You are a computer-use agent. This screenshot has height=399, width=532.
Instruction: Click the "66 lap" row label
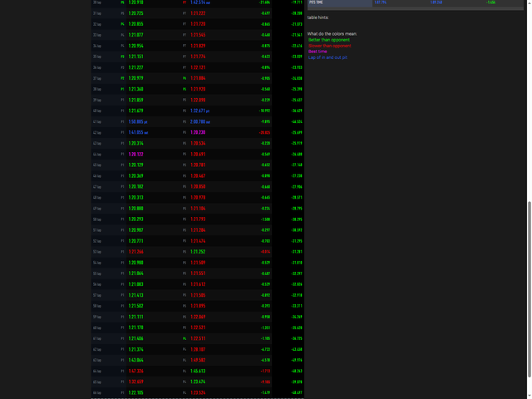point(97,393)
